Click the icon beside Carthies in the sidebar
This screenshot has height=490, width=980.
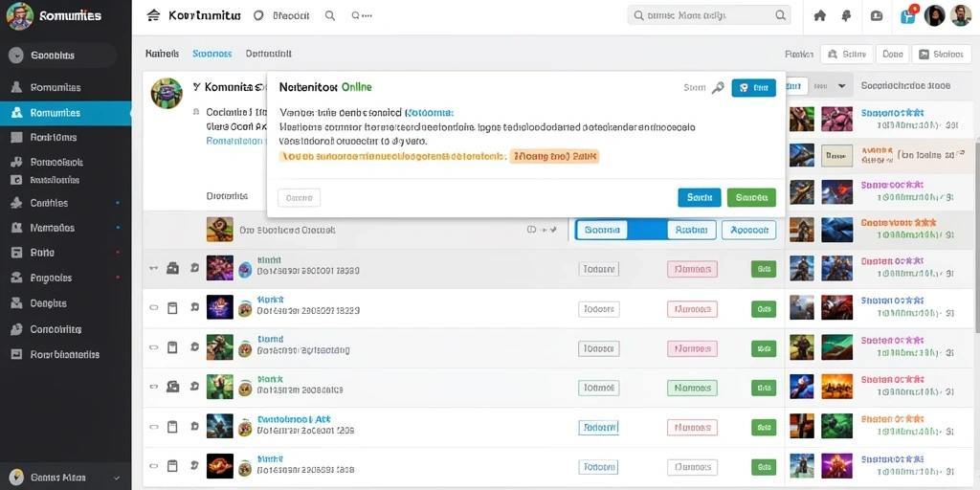pyautogui.click(x=17, y=203)
